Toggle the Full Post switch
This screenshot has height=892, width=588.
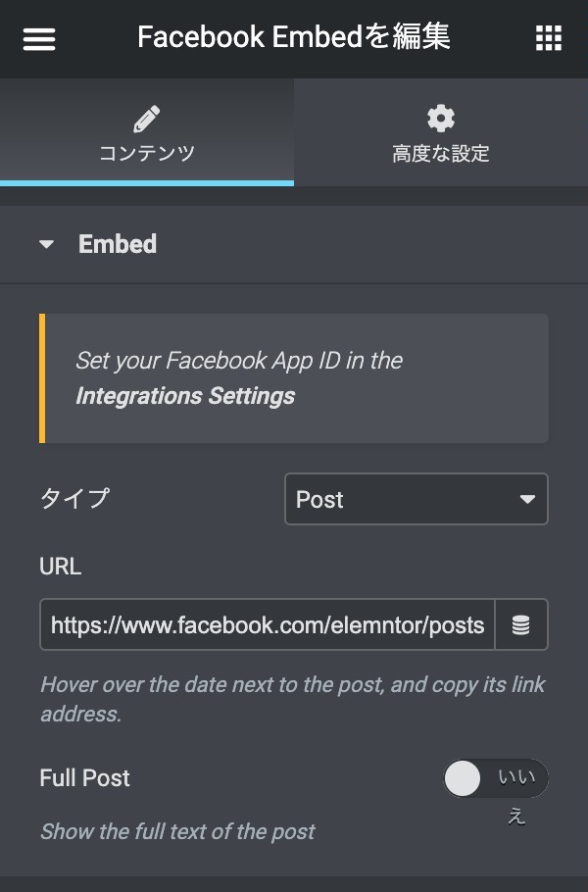(x=495, y=779)
